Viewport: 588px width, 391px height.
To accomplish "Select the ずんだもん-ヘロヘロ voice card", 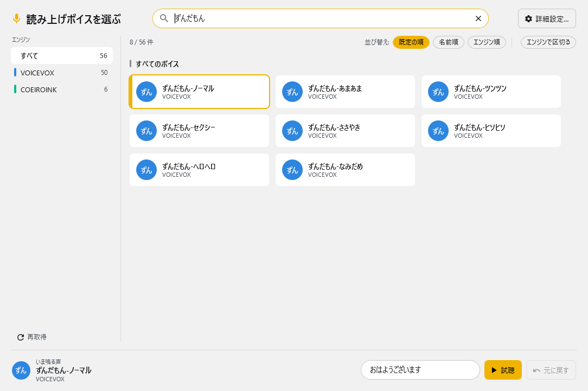I will pos(199,170).
